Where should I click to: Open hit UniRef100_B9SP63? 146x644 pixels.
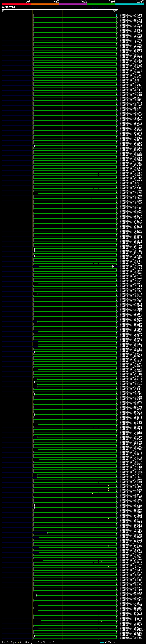coord(131,20)
